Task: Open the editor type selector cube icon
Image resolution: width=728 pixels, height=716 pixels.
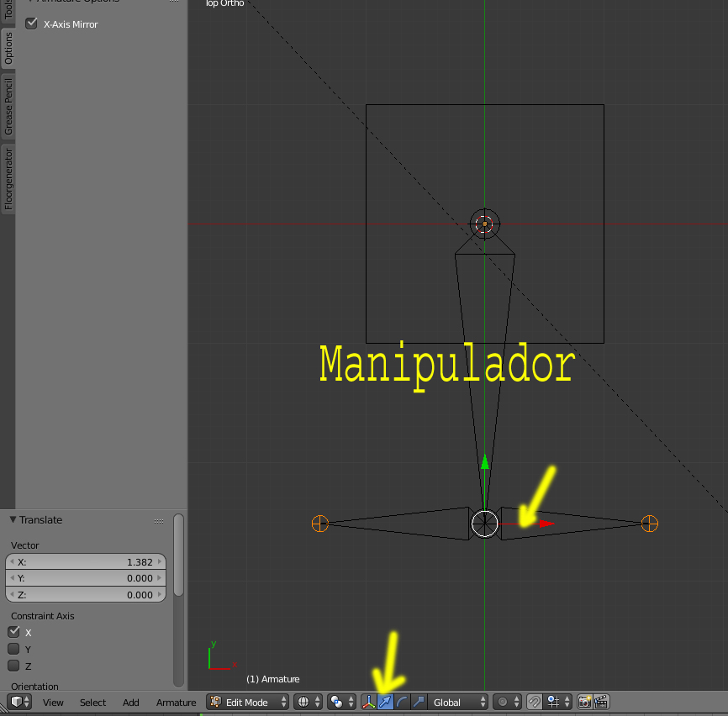Action: pyautogui.click(x=20, y=702)
